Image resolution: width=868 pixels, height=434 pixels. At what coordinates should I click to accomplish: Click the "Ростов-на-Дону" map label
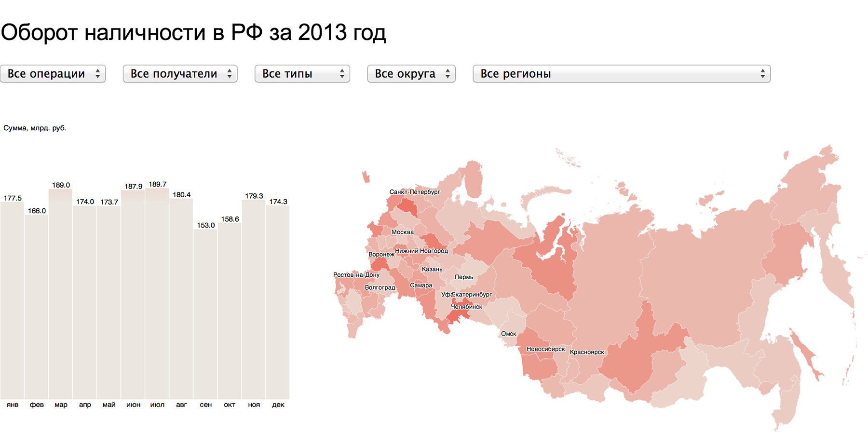(356, 275)
